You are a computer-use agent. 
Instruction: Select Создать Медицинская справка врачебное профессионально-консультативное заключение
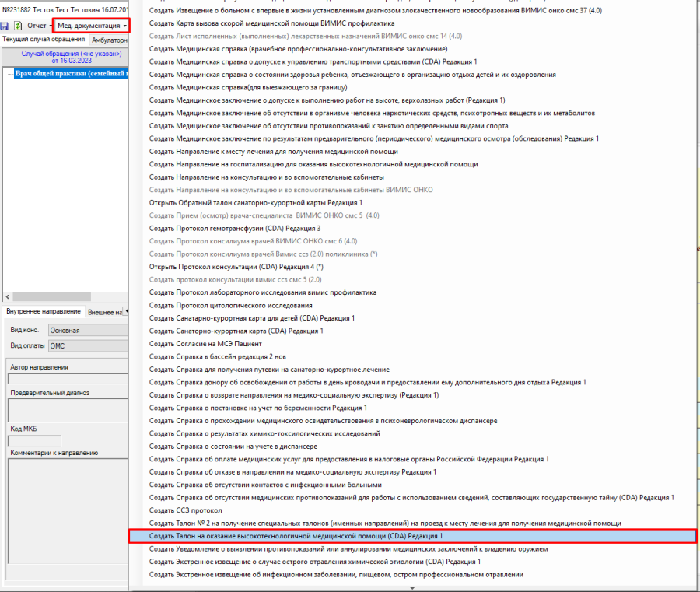click(298, 49)
